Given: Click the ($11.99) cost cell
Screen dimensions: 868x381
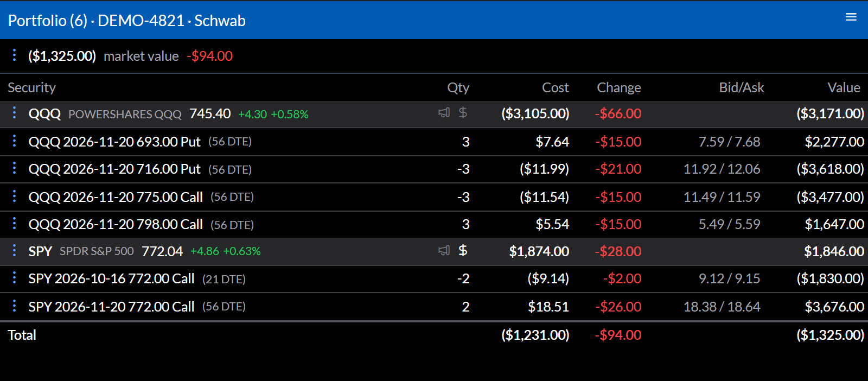Looking at the screenshot, I should (544, 169).
